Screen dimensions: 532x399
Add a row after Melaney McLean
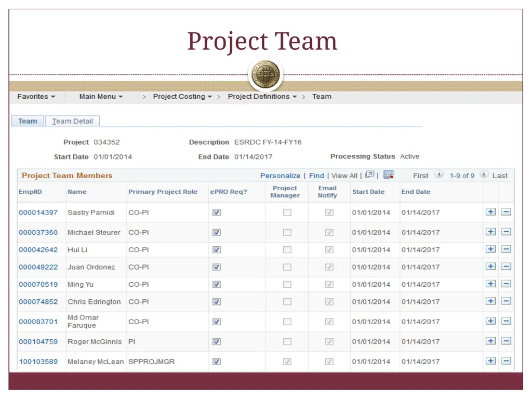pos(490,361)
